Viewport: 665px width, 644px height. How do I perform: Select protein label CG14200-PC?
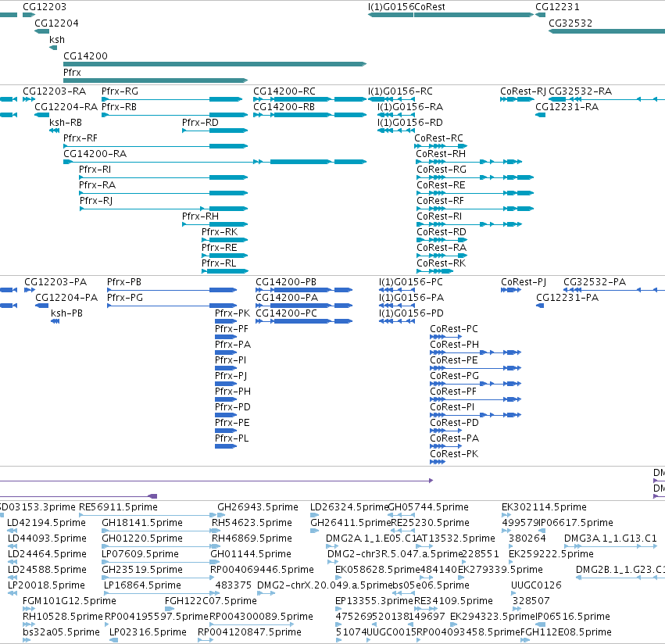[286, 313]
